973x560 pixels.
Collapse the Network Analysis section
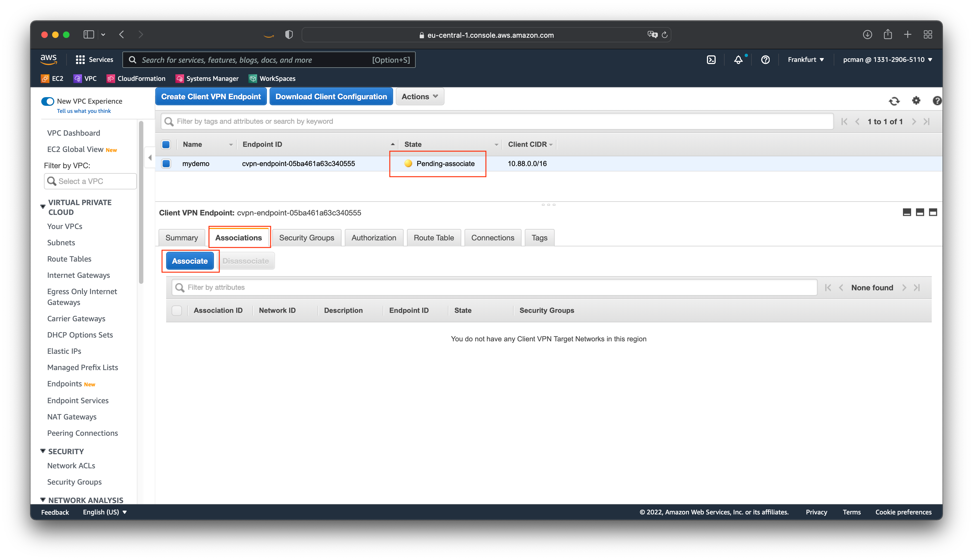tap(43, 499)
